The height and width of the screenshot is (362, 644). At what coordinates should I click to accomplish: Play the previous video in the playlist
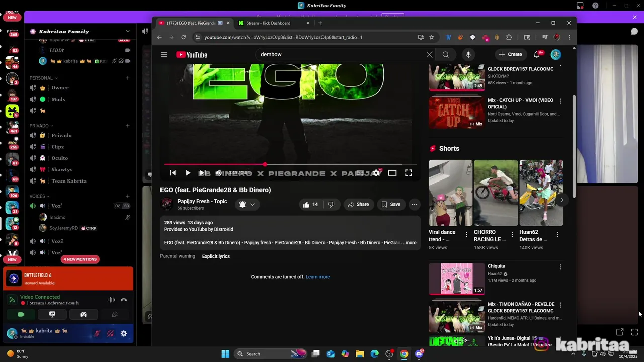173,173
